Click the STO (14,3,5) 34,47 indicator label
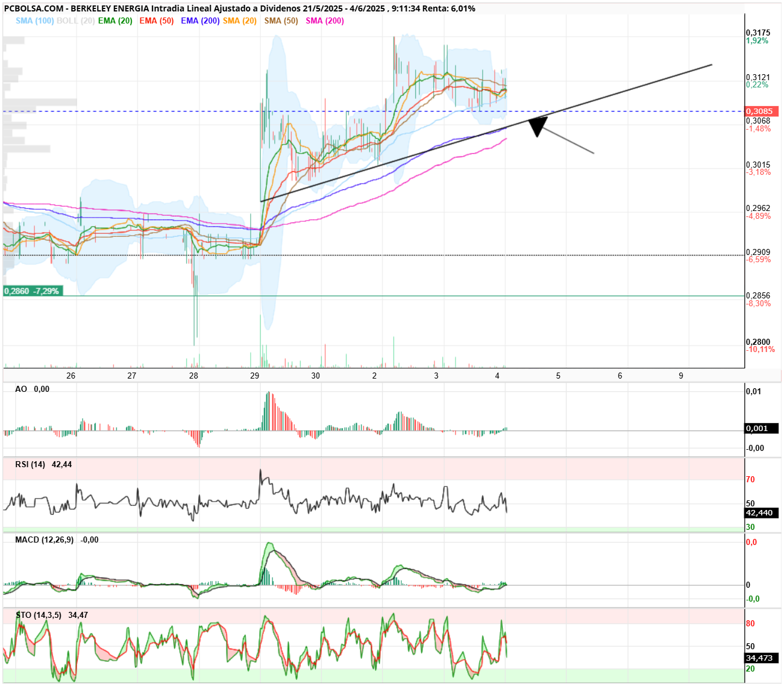The image size is (784, 686). (52, 615)
